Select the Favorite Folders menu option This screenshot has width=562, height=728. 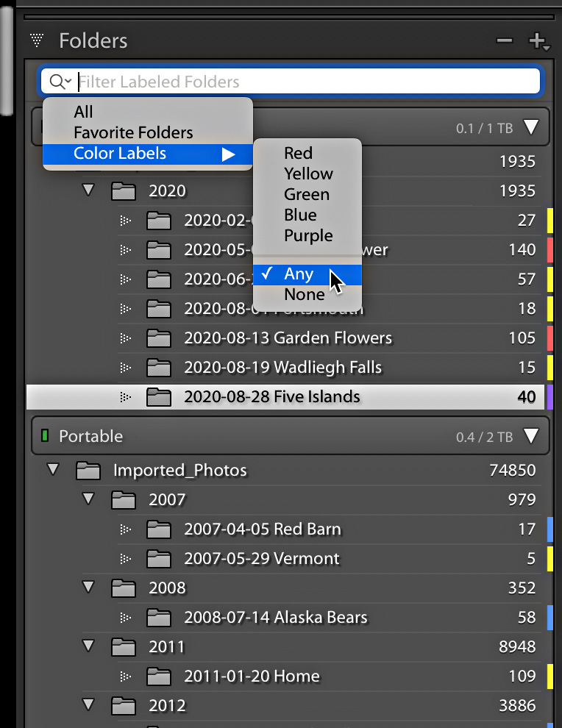[133, 133]
